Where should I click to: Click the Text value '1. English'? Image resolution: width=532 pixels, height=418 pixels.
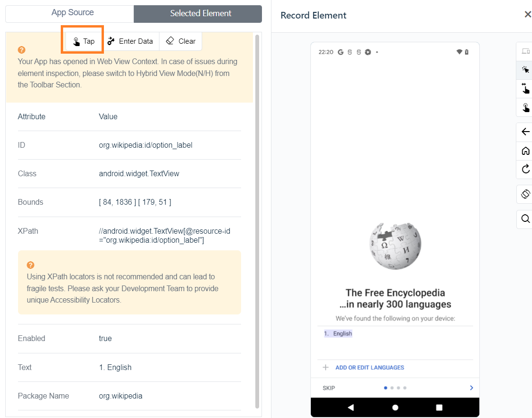point(115,367)
